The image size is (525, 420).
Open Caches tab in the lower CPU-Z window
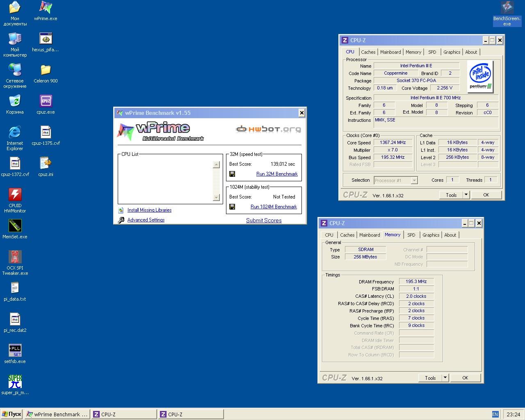click(347, 235)
